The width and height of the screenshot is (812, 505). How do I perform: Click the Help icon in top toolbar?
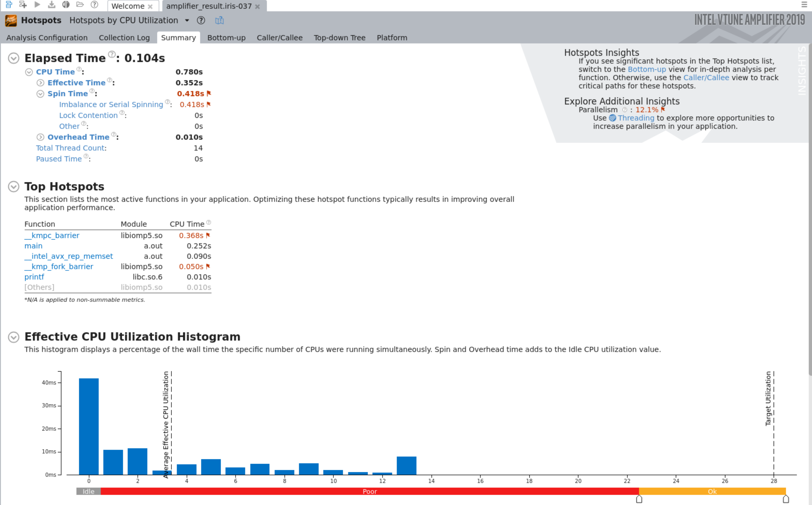(x=95, y=5)
